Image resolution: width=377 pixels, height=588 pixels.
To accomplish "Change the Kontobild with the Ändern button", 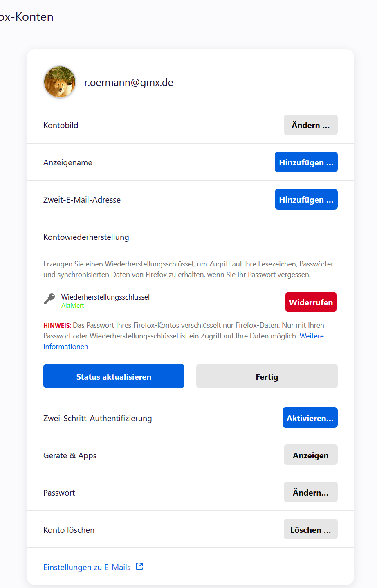I will (x=311, y=125).
